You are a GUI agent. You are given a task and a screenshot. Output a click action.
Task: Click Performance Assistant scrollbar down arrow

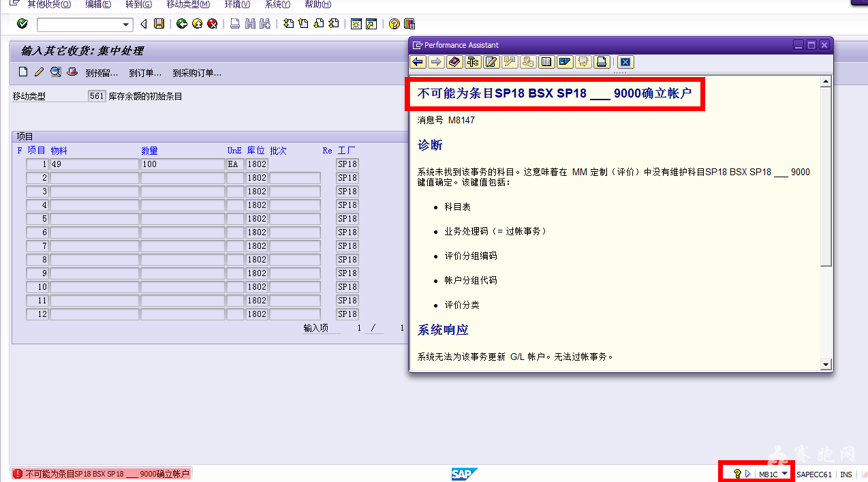point(826,364)
